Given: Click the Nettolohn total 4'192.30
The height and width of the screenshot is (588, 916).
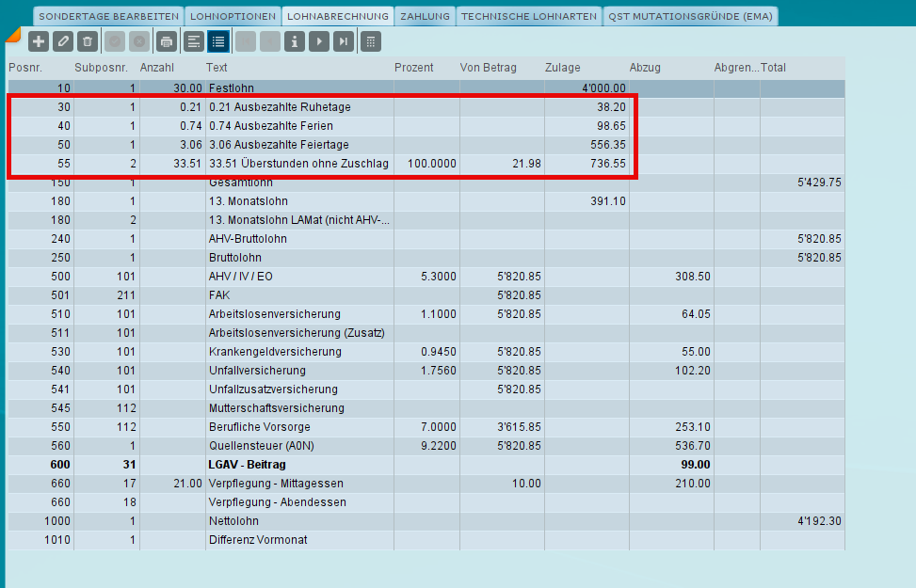Looking at the screenshot, I should tap(819, 521).
